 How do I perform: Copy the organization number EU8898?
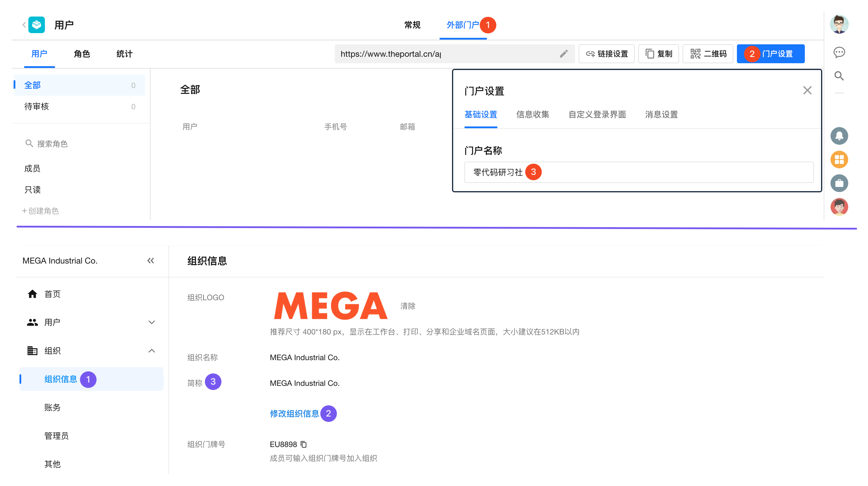point(304,444)
